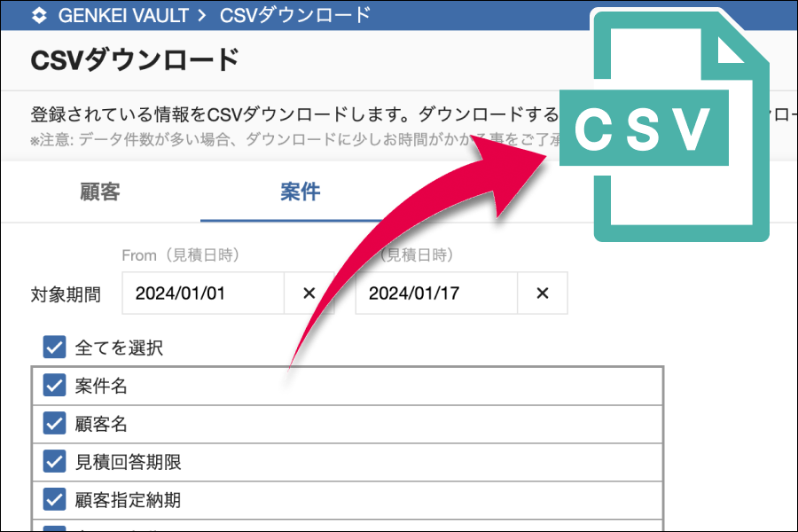Clear the 2024/01/17 date with X
The image size is (798, 532).
point(543,293)
